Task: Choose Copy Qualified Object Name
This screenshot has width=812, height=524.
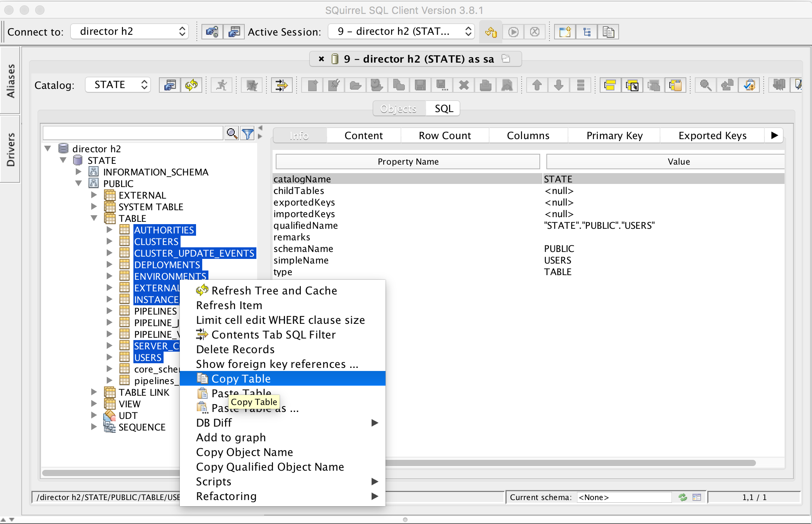Action: pyautogui.click(x=283, y=466)
